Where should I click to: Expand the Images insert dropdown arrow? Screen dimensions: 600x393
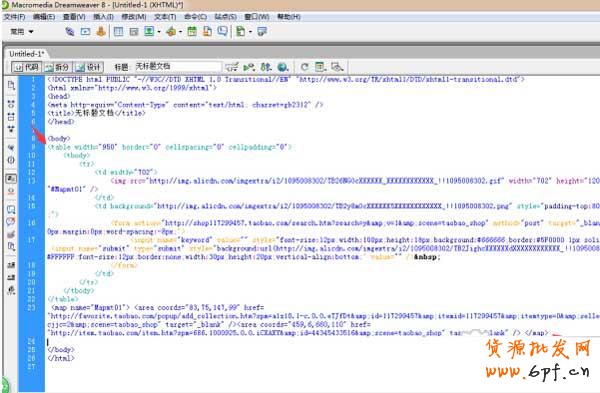(x=159, y=32)
